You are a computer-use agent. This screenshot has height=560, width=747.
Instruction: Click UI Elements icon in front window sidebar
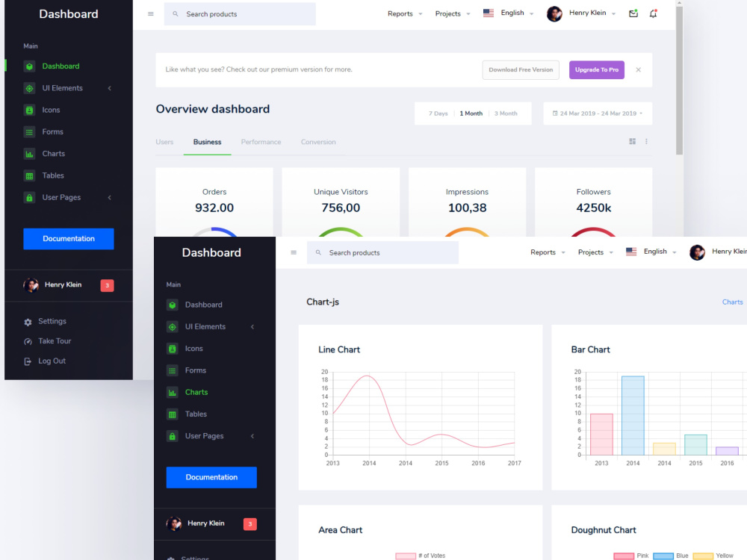pos(172,327)
